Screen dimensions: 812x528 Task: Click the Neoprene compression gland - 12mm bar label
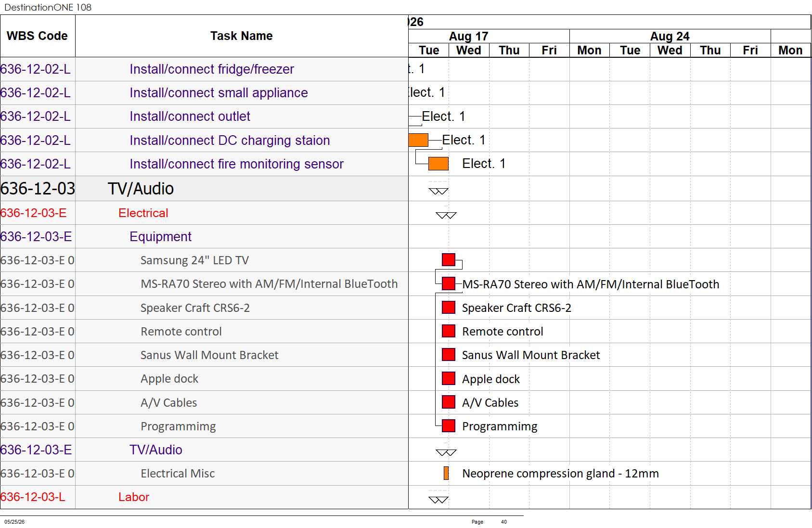(560, 474)
